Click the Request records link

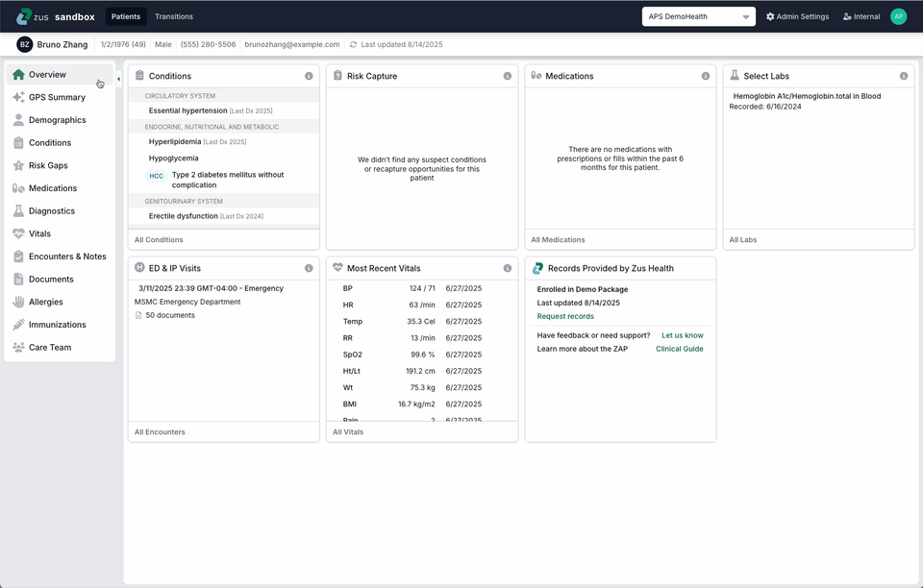[x=565, y=316]
